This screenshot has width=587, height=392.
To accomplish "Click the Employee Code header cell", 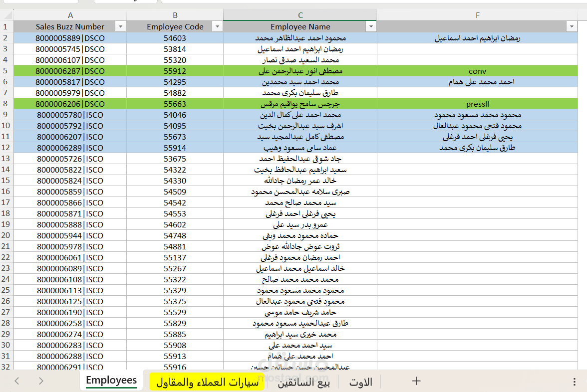I will click(x=175, y=26).
